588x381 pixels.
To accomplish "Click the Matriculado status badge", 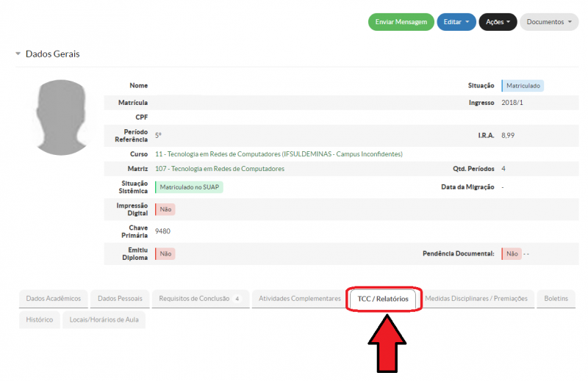I will [523, 86].
